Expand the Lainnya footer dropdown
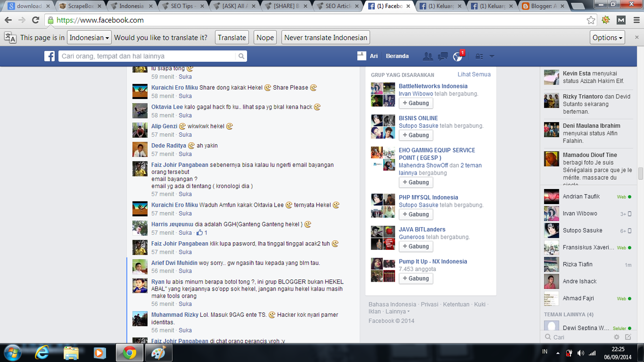Image resolution: width=644 pixels, height=362 pixels. coord(397,312)
